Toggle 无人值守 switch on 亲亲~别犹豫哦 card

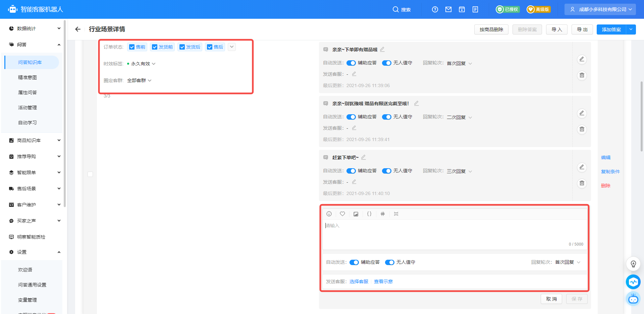[x=387, y=117]
